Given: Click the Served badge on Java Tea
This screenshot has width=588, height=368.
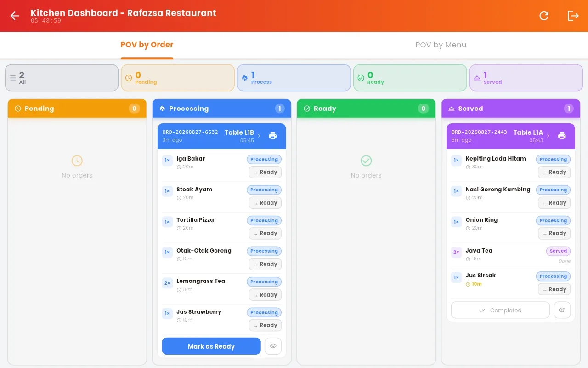Looking at the screenshot, I should click(558, 251).
